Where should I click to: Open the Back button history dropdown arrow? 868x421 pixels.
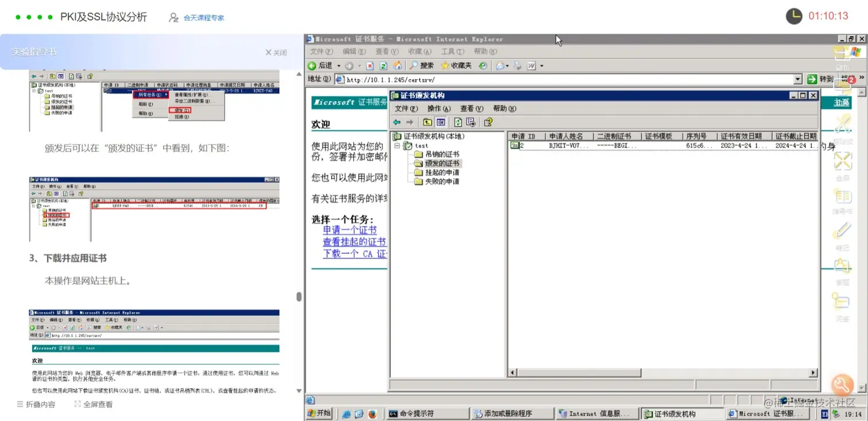[339, 65]
